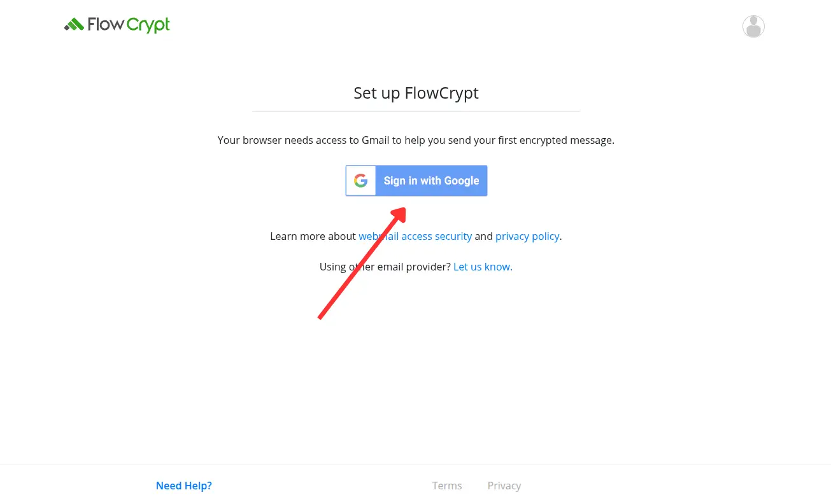831x504 pixels.
Task: Click the person silhouette inside the avatar
Action: [x=753, y=26]
